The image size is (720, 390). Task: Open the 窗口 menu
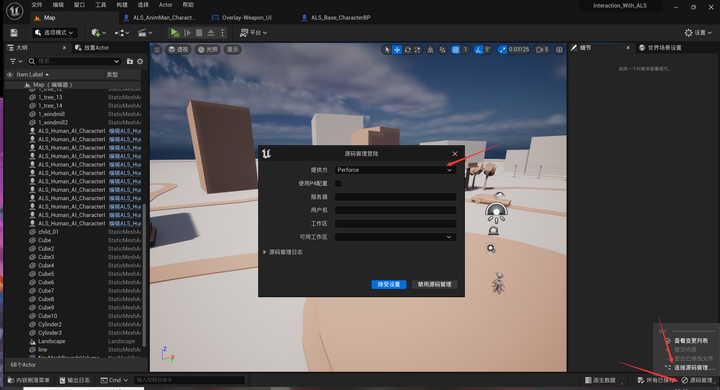pyautogui.click(x=79, y=5)
